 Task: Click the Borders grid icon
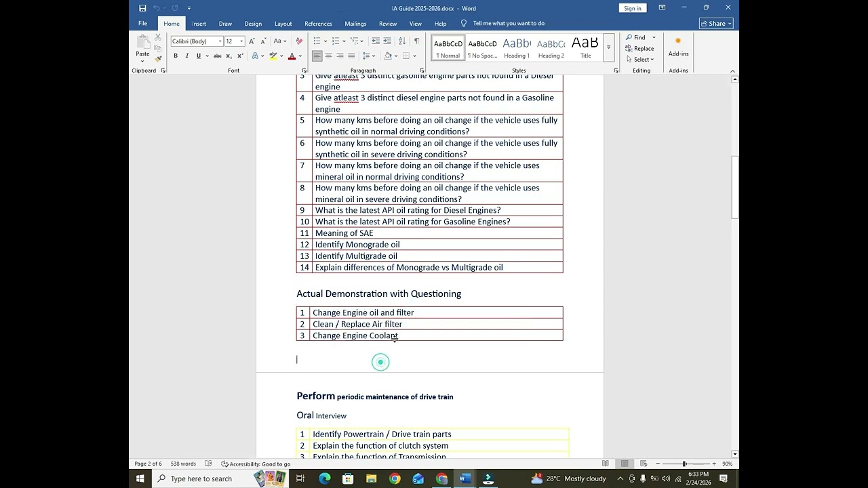(x=406, y=56)
